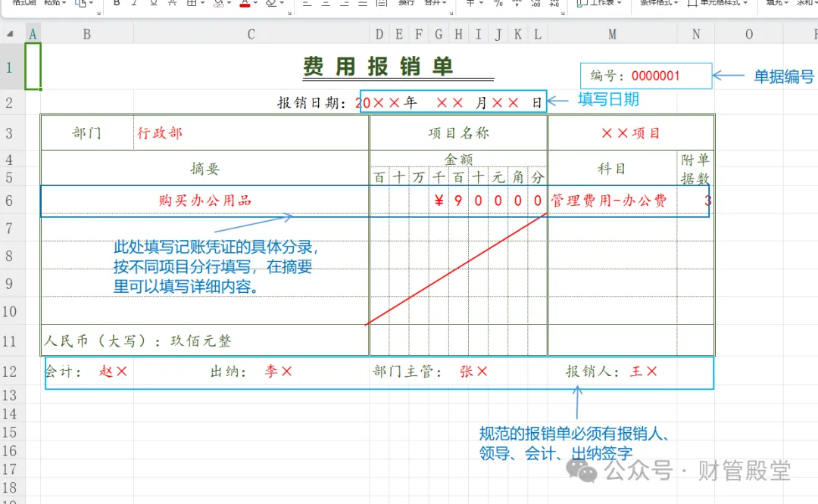
Task: Click the 出纳: 李× signature
Action: click(x=251, y=372)
